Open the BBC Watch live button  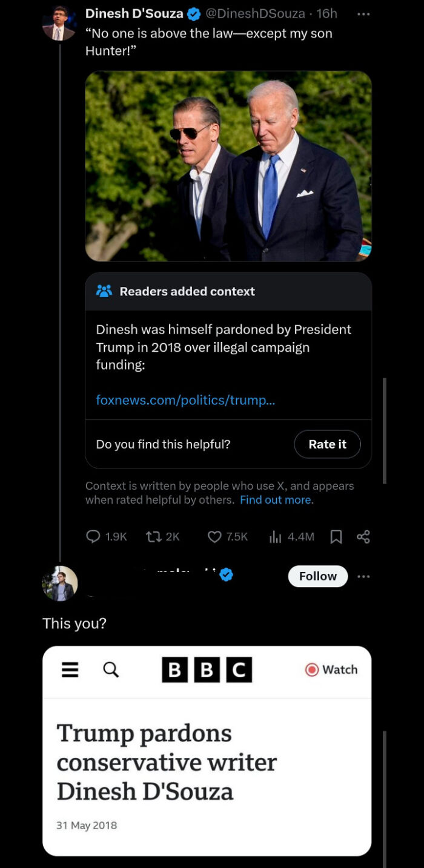(331, 669)
